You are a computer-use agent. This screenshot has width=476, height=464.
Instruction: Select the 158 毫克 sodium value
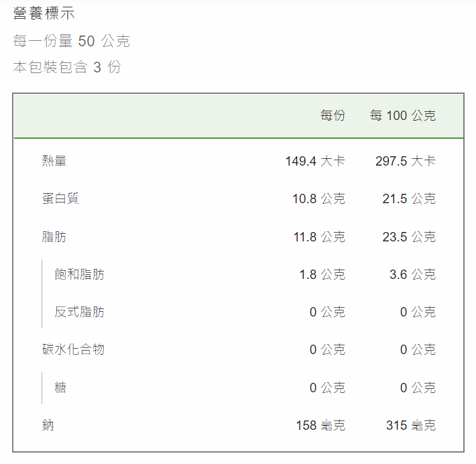point(320,425)
